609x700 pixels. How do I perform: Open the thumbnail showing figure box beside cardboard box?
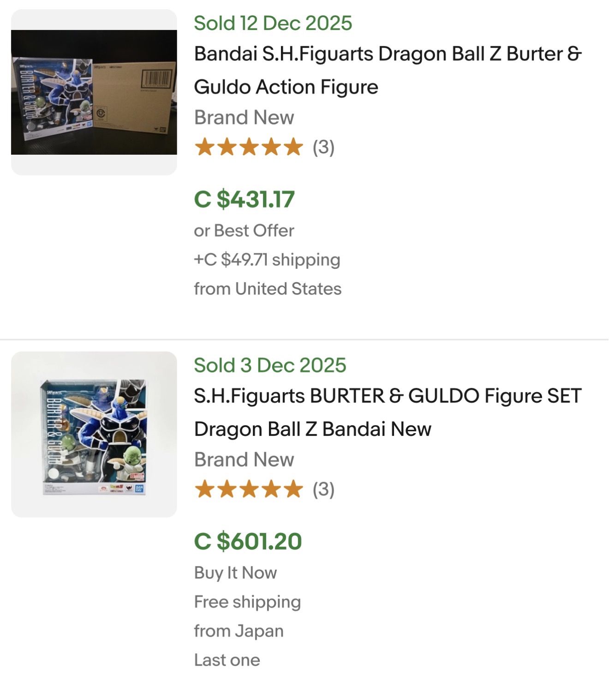click(94, 92)
